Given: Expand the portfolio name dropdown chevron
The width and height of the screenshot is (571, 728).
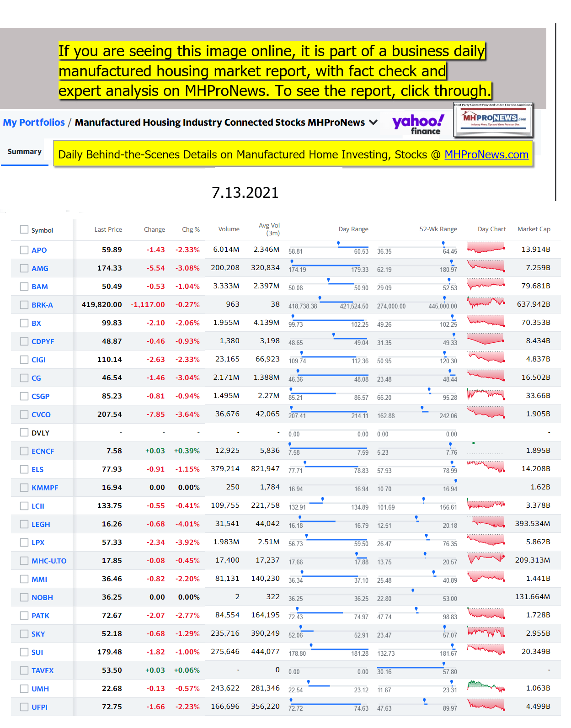Looking at the screenshot, I should [373, 122].
